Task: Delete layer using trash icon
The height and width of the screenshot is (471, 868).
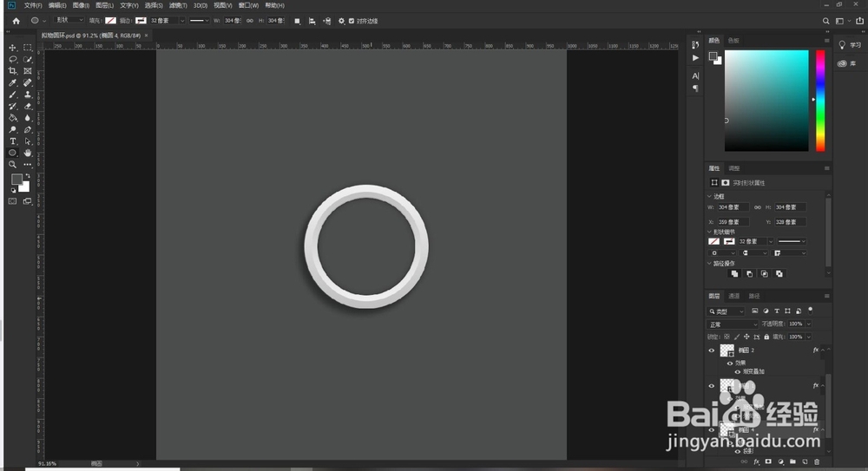Action: click(817, 461)
